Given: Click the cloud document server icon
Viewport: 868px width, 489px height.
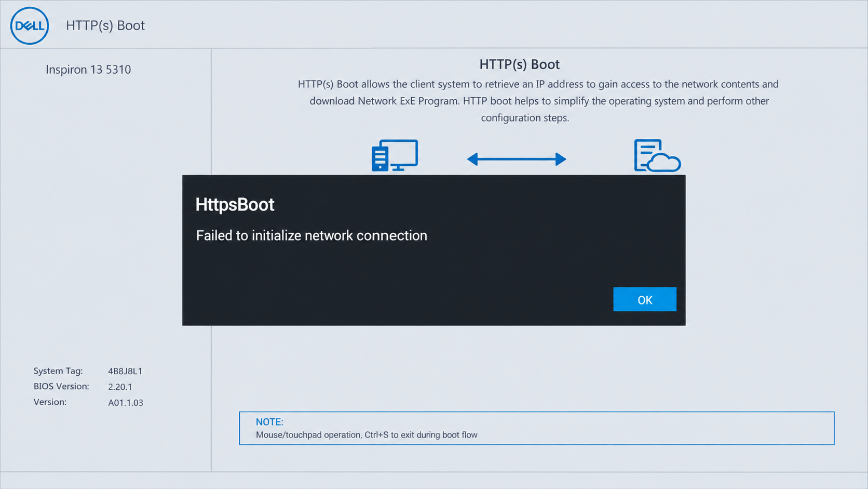Looking at the screenshot, I should tap(657, 155).
